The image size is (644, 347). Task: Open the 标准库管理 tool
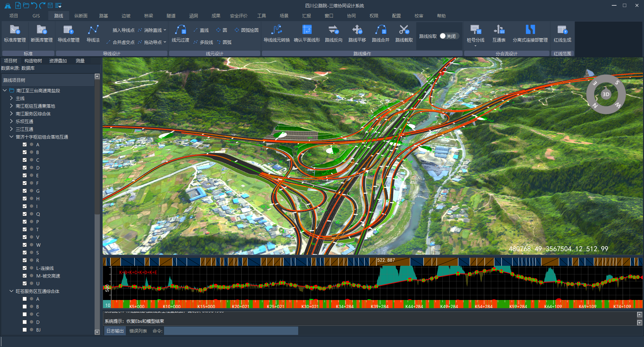click(x=15, y=34)
